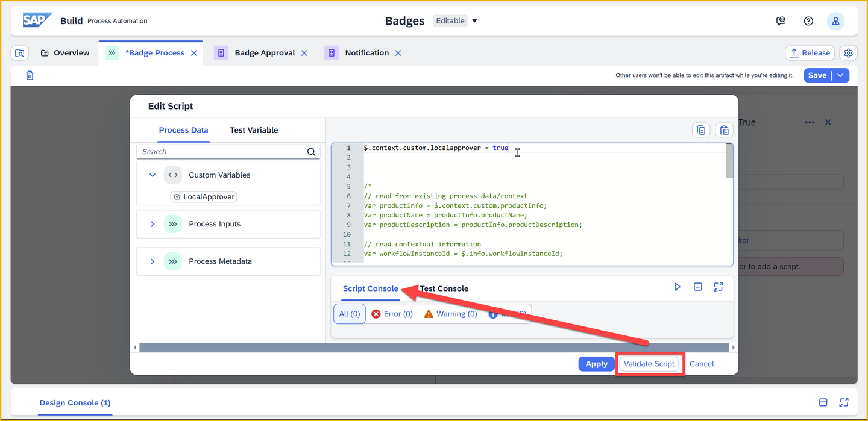Click the Process Metadata arrows icon
This screenshot has height=421, width=868.
point(173,261)
